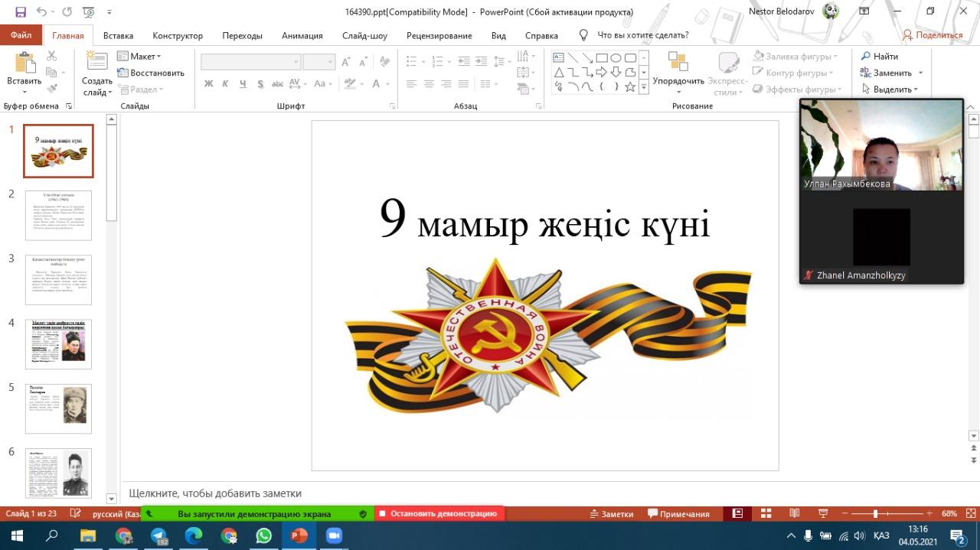
Task: Select slide 4 thumbnail
Action: coord(58,344)
